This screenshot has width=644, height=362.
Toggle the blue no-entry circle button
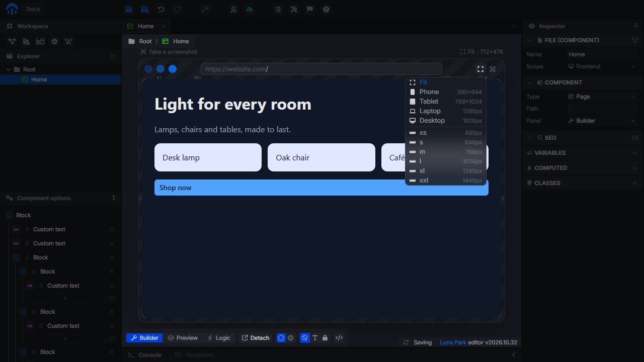(304, 338)
